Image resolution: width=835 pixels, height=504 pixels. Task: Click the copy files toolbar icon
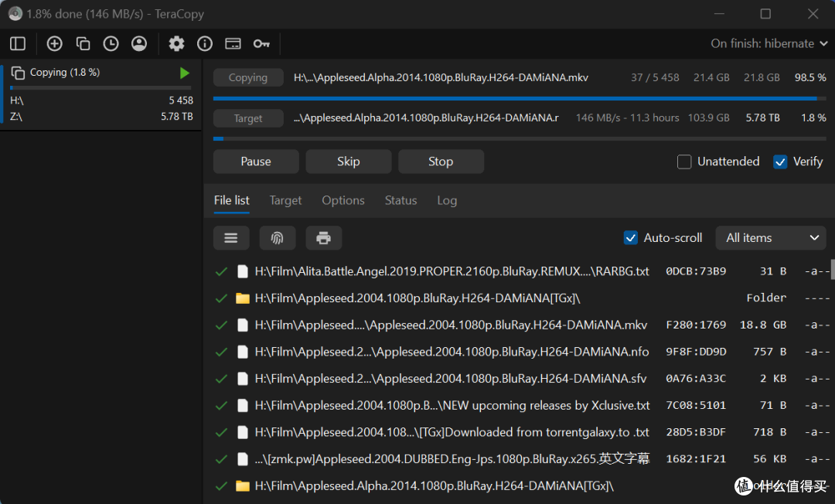[83, 43]
